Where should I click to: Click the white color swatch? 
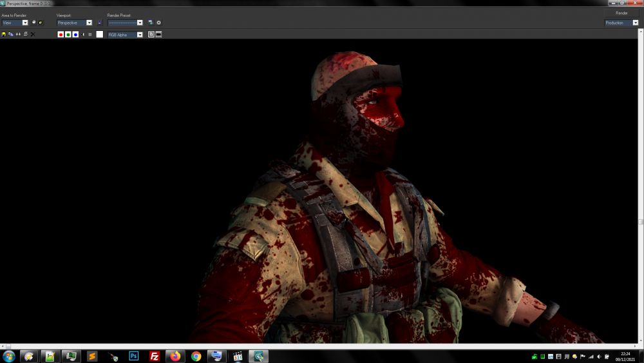100,34
